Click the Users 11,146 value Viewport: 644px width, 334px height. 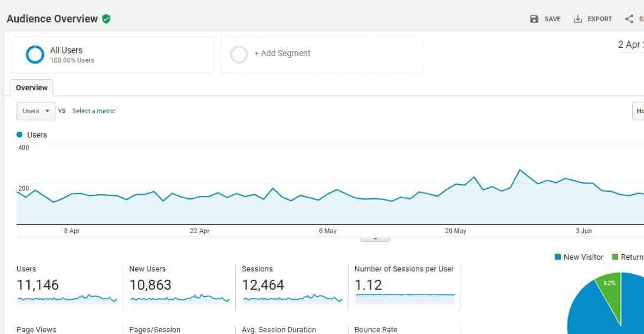pos(38,285)
